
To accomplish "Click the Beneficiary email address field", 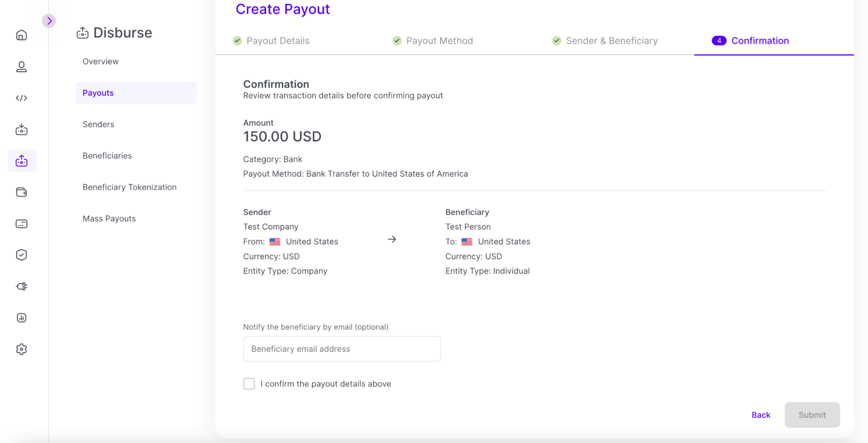I will (342, 349).
